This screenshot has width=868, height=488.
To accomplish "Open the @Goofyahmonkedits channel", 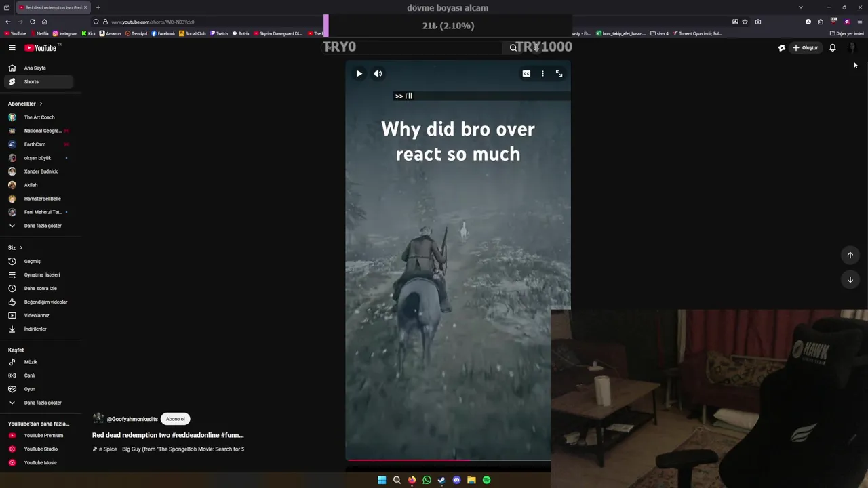I will point(132,419).
